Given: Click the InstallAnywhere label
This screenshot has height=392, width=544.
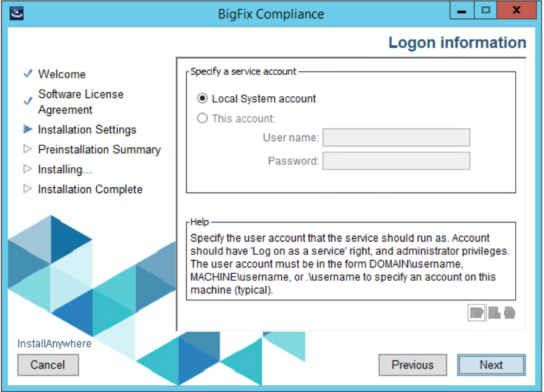Looking at the screenshot, I should click(54, 344).
